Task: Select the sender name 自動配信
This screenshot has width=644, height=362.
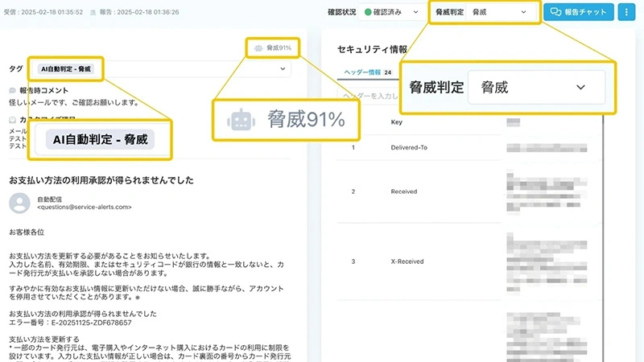Action: pos(49,199)
